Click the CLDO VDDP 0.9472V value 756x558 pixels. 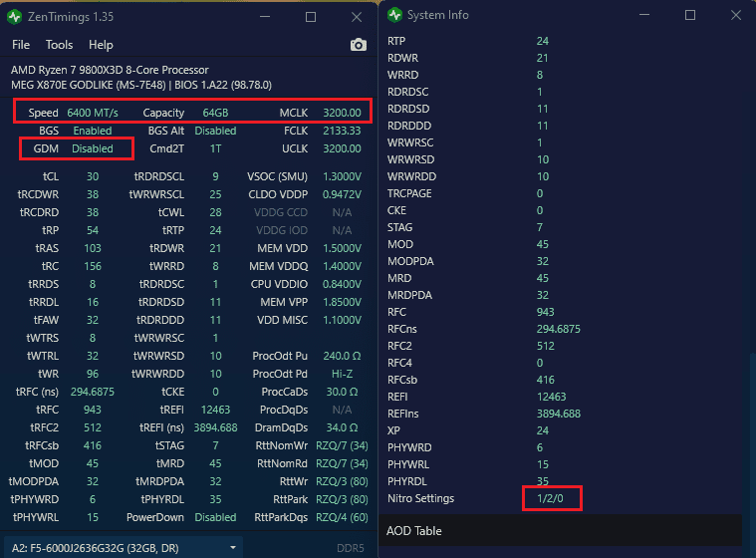342,194
